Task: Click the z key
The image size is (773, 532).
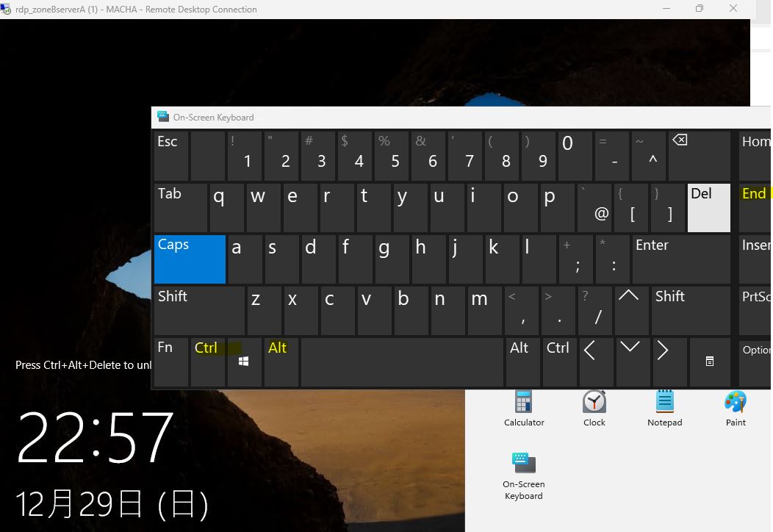Action: click(265, 311)
